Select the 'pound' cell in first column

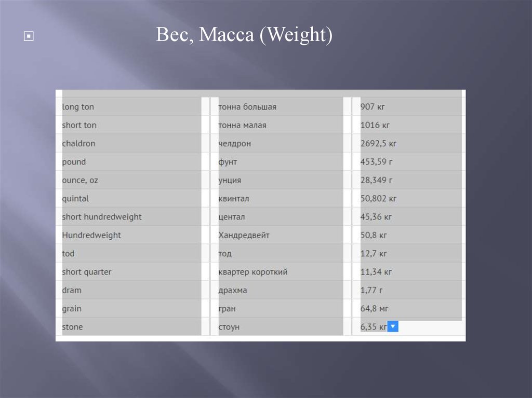74,162
